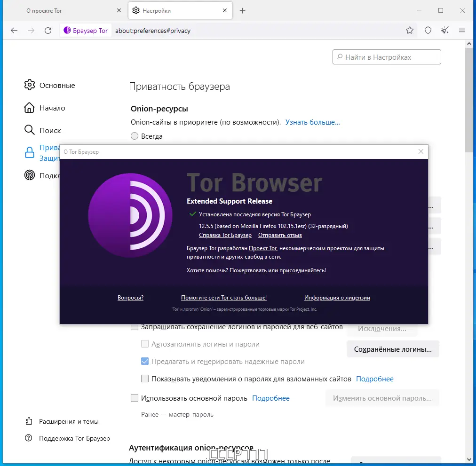Open Поддержка Tor Браузер help
This screenshot has width=476, height=466.
pyautogui.click(x=67, y=438)
